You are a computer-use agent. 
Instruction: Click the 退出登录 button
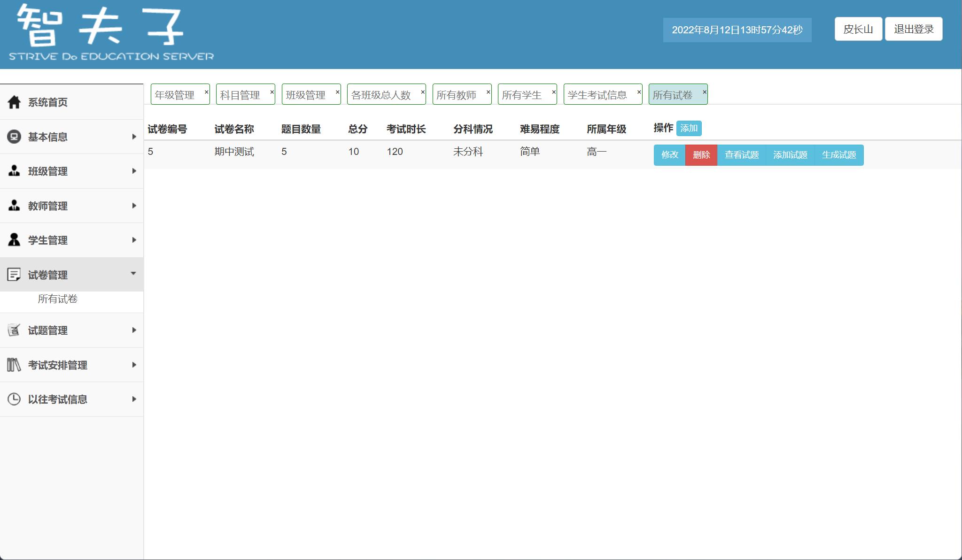913,29
